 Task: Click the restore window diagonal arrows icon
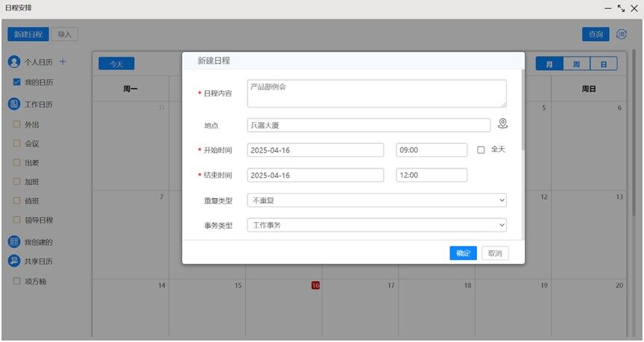coord(620,7)
